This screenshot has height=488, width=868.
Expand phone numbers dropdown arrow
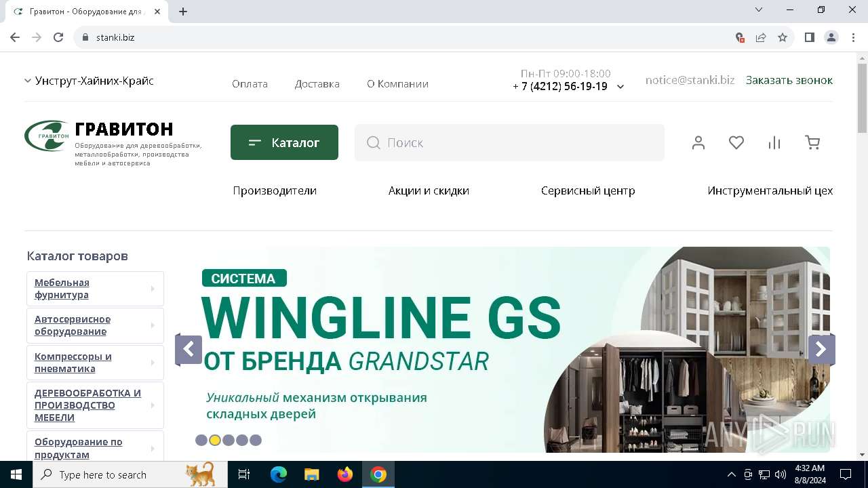[620, 87]
